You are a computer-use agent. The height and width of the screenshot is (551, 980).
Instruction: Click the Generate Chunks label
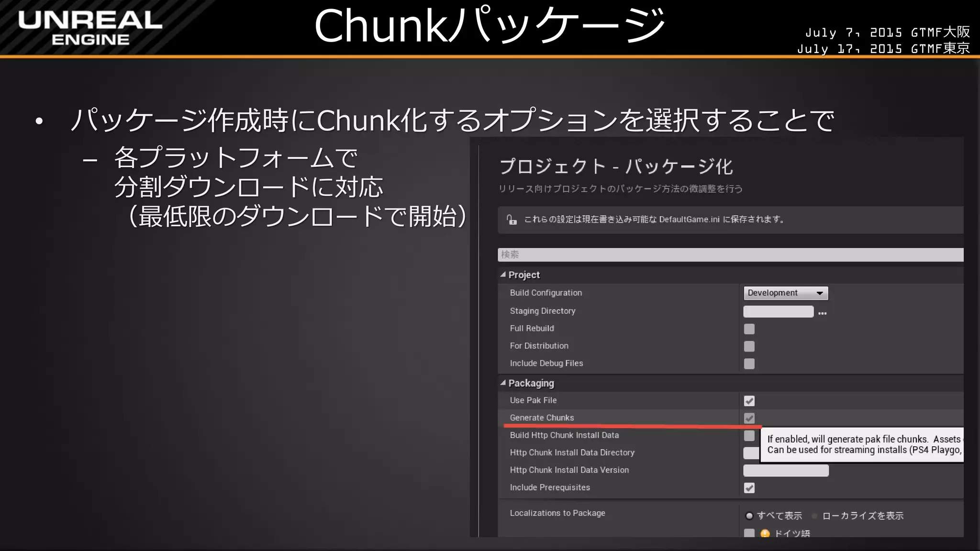click(542, 418)
